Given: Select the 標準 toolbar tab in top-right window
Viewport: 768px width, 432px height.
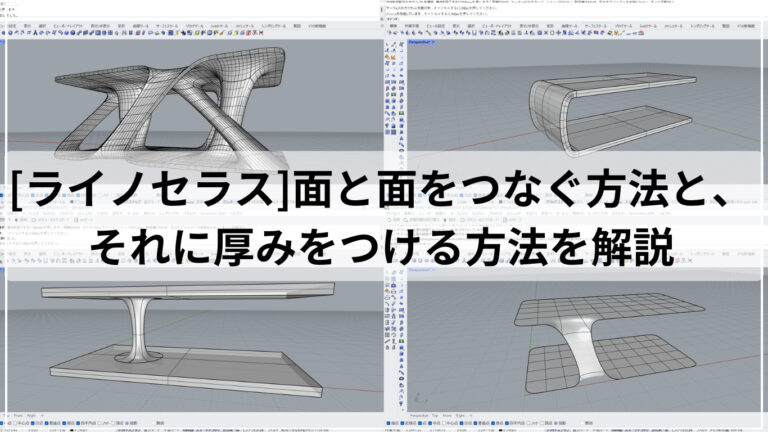Looking at the screenshot, I should coord(393,25).
